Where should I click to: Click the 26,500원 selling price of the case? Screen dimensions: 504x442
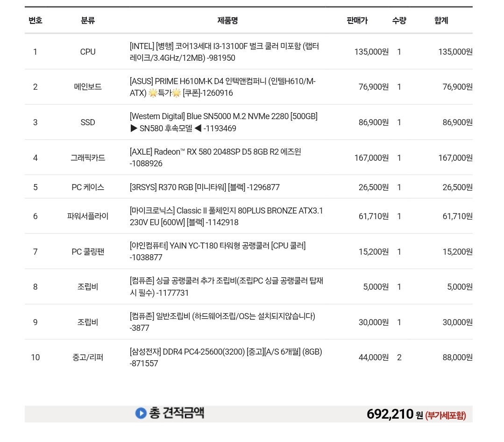point(374,187)
